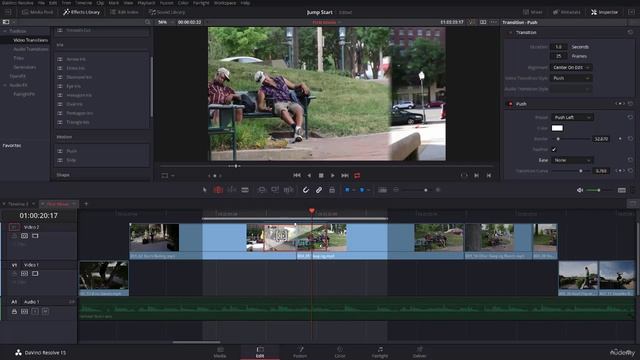
Task: Switch to the Fairlight page
Action: (380, 352)
